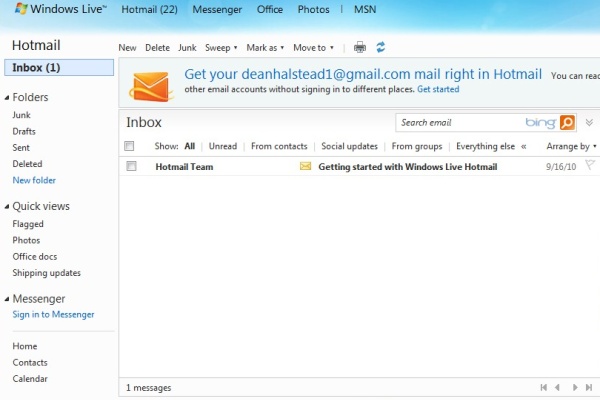600x400 pixels.
Task: Refresh the inbox with the refresh icon
Action: [x=380, y=47]
